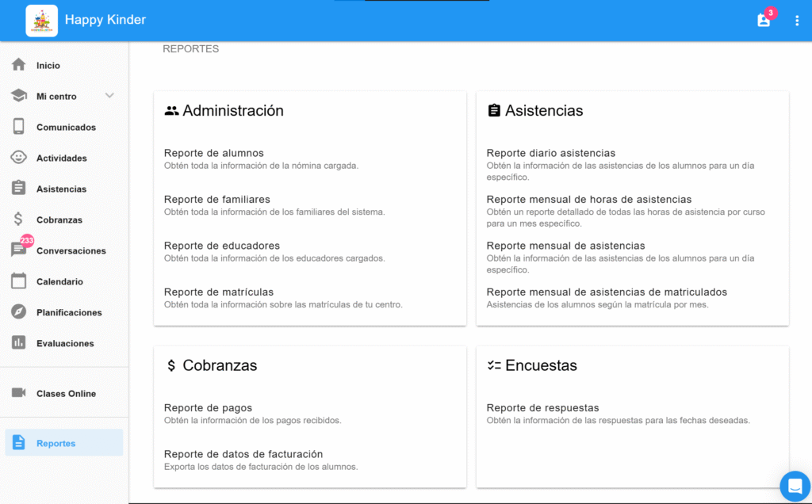Open Reporte de alumnos
The width and height of the screenshot is (812, 504).
point(214,153)
